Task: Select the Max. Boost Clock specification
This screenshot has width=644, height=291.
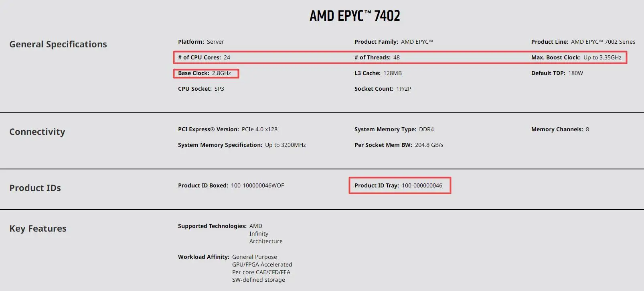Action: pos(576,57)
